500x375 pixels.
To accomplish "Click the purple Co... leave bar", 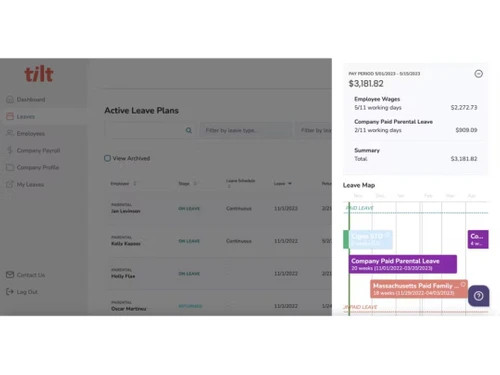I will [478, 239].
